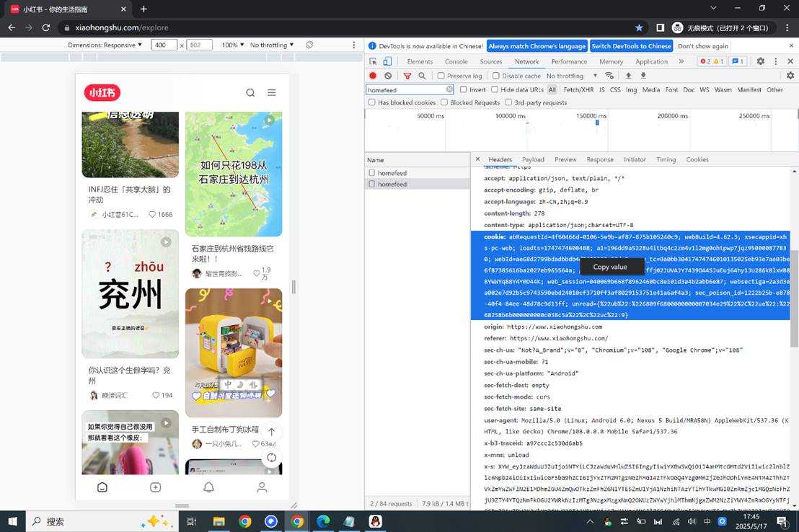Viewport: 799px width, 532px height.
Task: Check the 3rd-party requests checkbox
Action: click(508, 102)
